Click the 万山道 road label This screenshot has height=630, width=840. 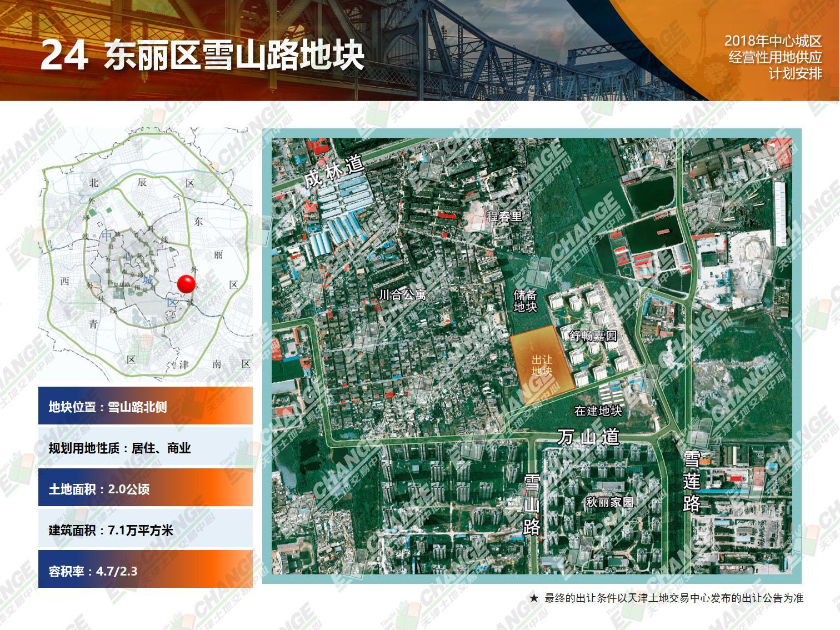click(x=588, y=437)
